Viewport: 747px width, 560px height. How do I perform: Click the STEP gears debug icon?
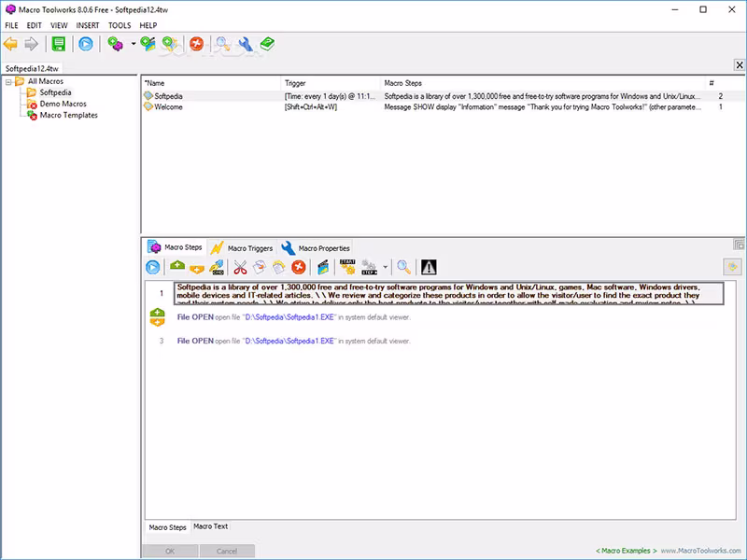pyautogui.click(x=369, y=267)
